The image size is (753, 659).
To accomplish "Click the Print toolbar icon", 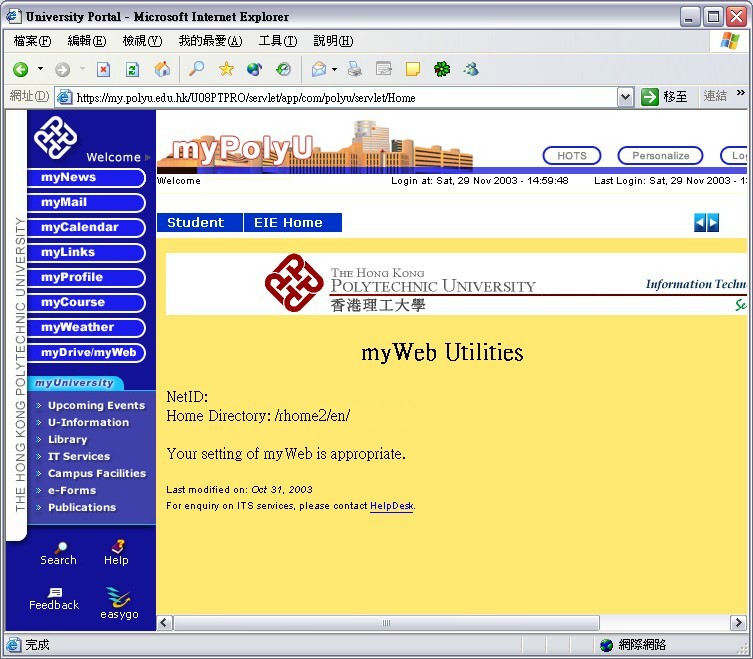I will pos(354,70).
